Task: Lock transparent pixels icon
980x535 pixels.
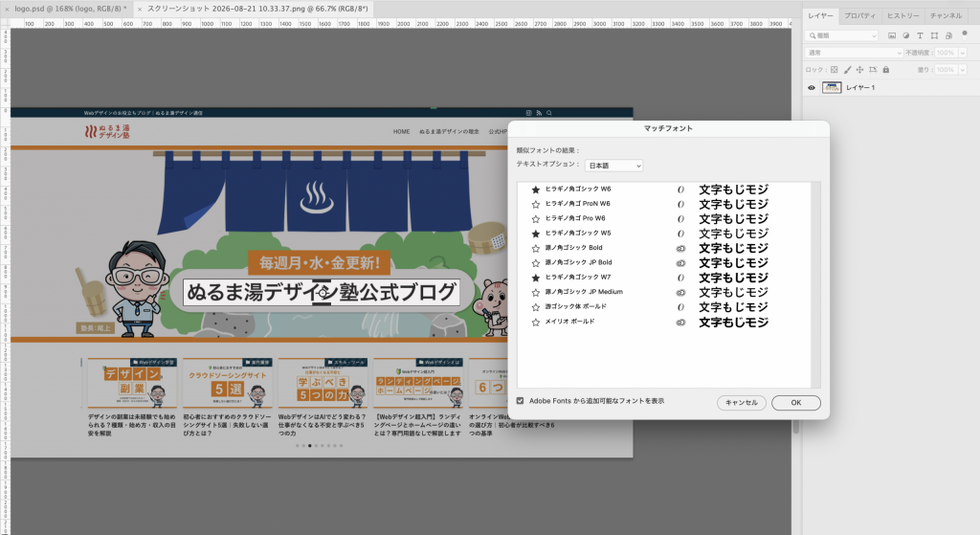Action: [834, 69]
